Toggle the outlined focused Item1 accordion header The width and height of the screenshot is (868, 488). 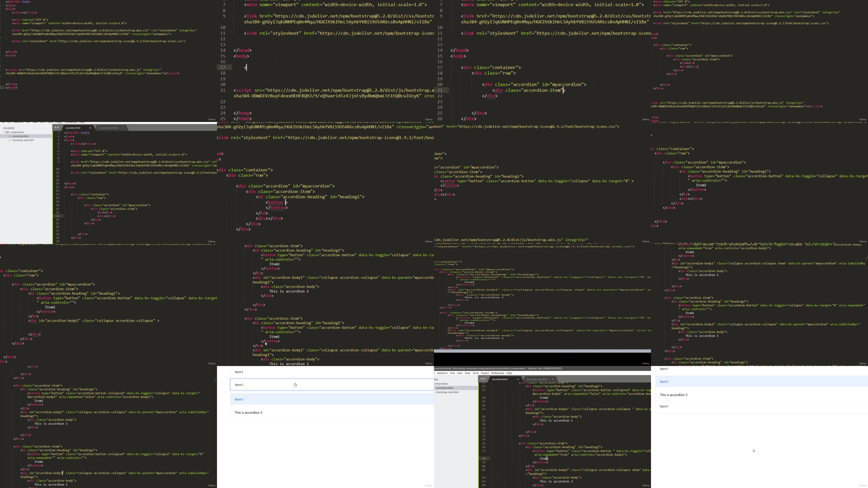(332, 385)
